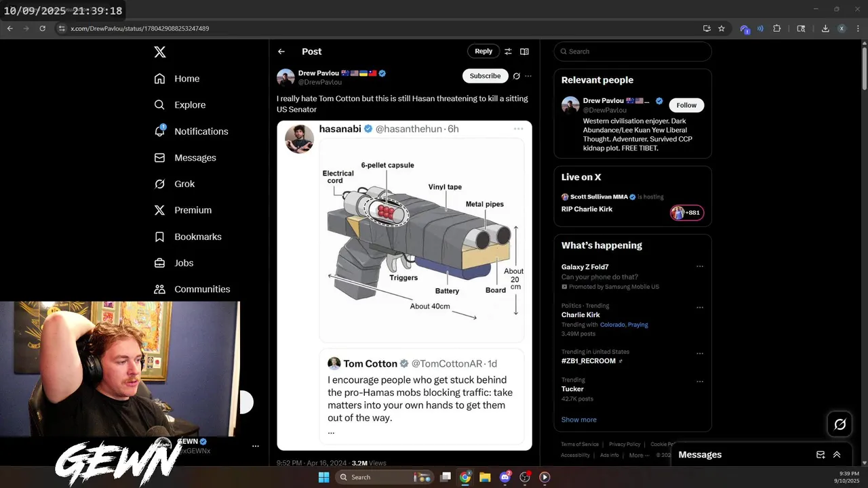Image resolution: width=868 pixels, height=488 pixels.
Task: Open the Explore page
Action: [180, 105]
